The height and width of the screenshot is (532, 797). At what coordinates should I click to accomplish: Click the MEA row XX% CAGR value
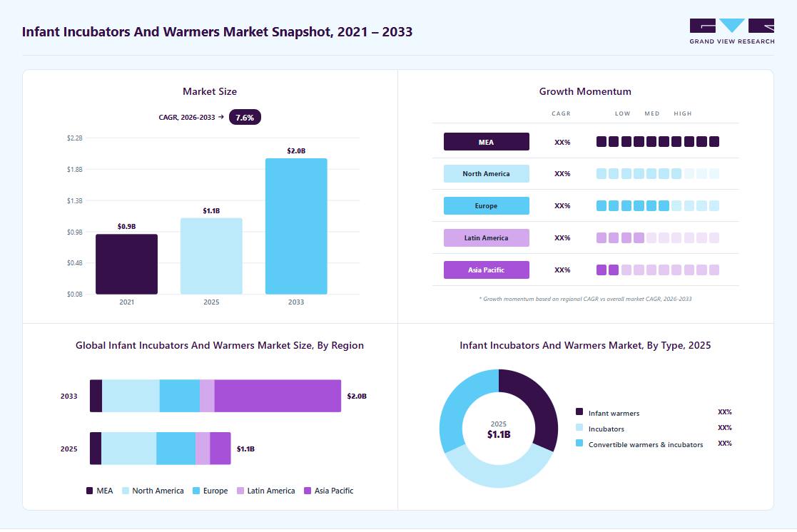pyautogui.click(x=562, y=143)
